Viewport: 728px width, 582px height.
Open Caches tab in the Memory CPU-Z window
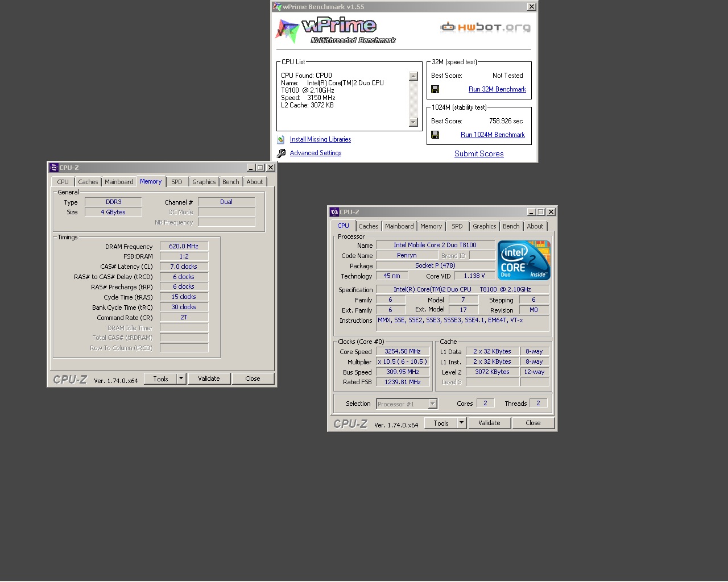(x=88, y=182)
